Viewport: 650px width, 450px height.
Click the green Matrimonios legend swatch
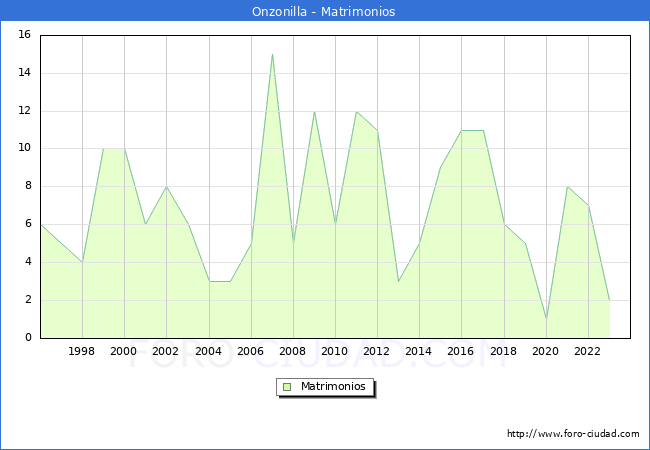click(287, 387)
